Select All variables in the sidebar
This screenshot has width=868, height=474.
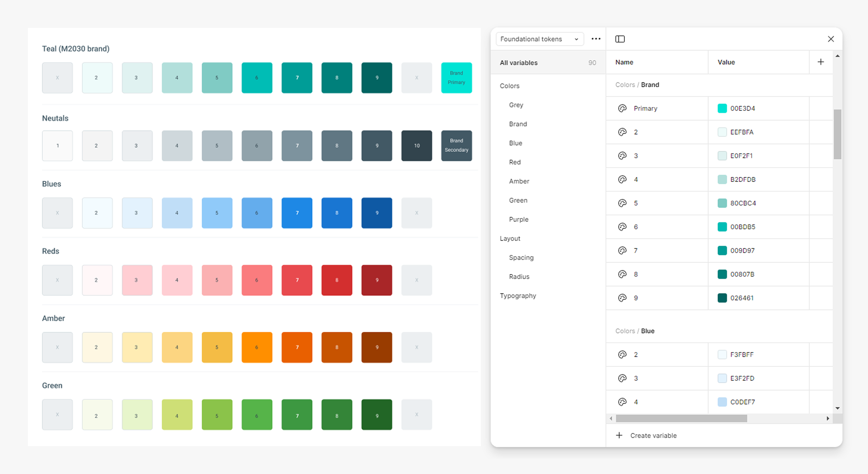coord(548,63)
